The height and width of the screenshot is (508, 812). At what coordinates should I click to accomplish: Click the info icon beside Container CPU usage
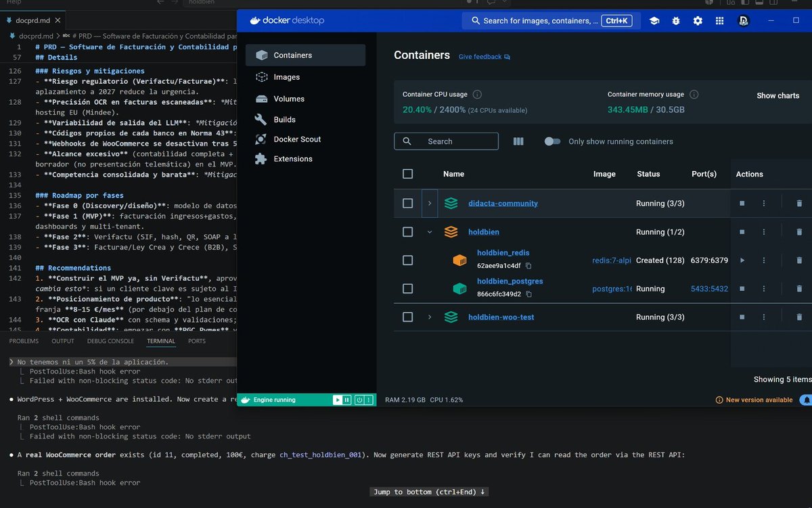[477, 95]
